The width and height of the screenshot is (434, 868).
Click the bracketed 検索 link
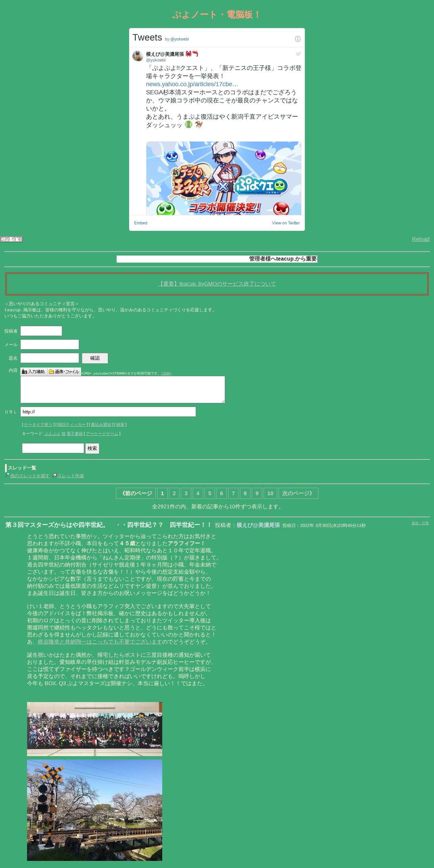(120, 425)
